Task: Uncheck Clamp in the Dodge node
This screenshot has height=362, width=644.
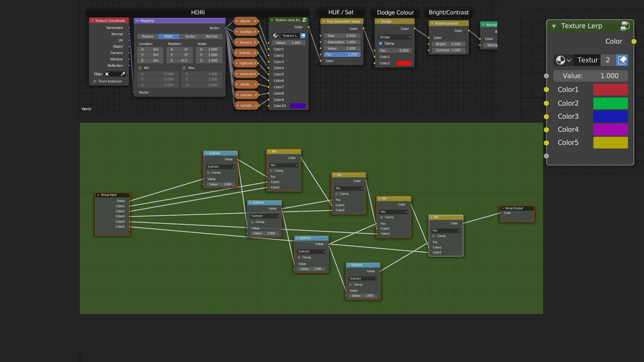Action: click(x=381, y=44)
